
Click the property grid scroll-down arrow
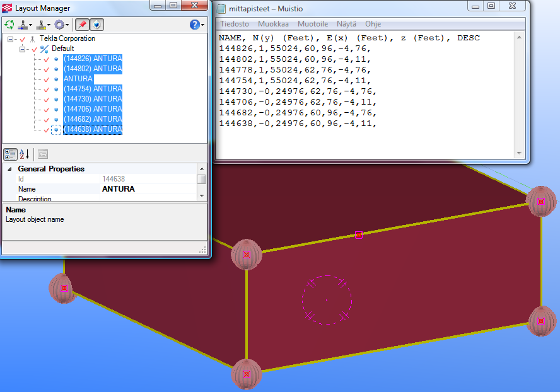[x=202, y=195]
